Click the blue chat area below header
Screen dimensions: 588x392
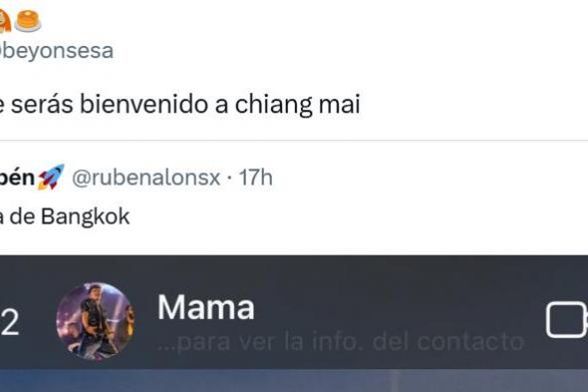294,380
